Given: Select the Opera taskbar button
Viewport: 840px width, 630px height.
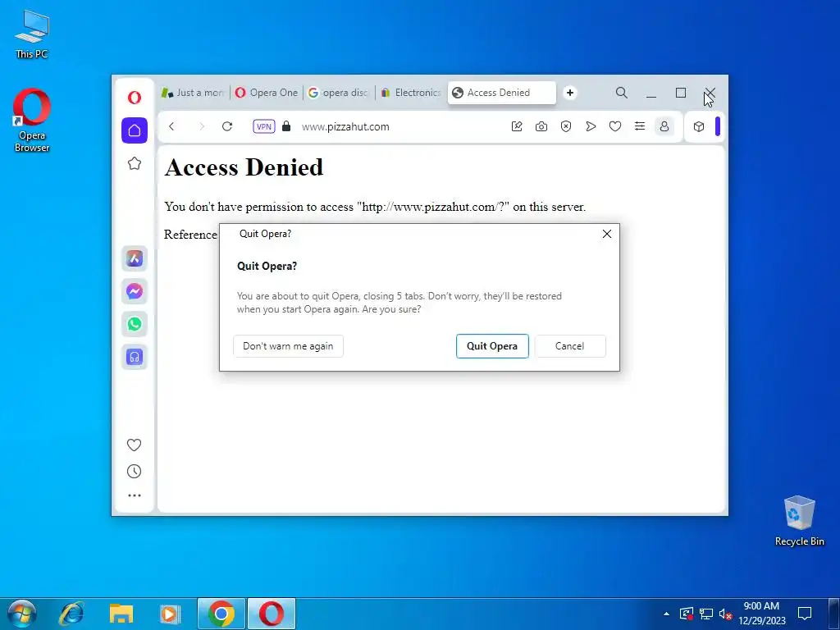Looking at the screenshot, I should [x=272, y=614].
